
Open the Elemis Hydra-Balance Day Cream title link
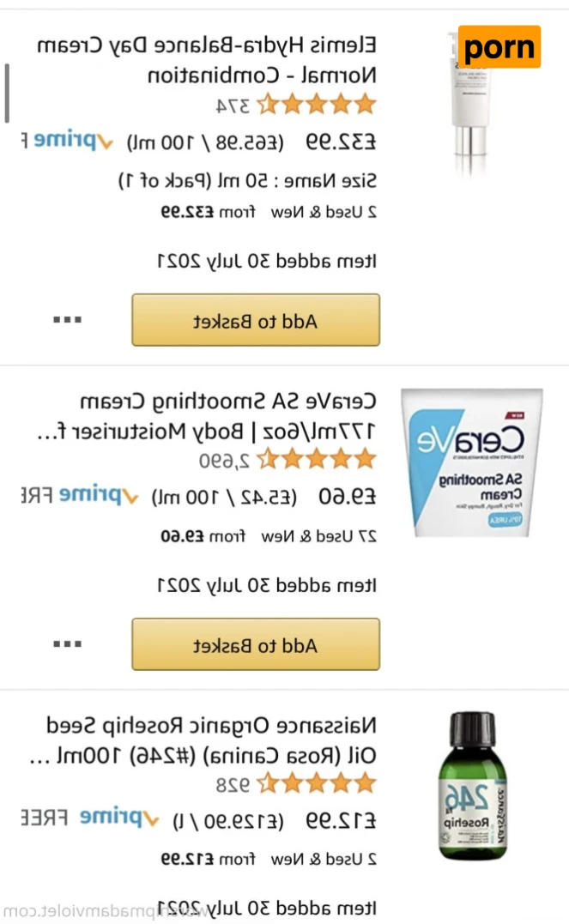coord(207,58)
